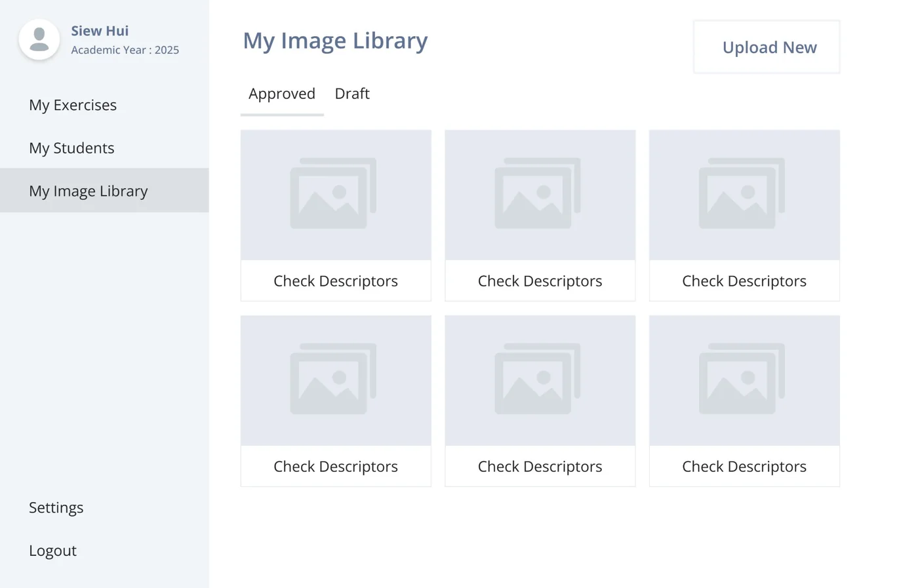Check Descriptors for middle bottom-row image

point(540,466)
